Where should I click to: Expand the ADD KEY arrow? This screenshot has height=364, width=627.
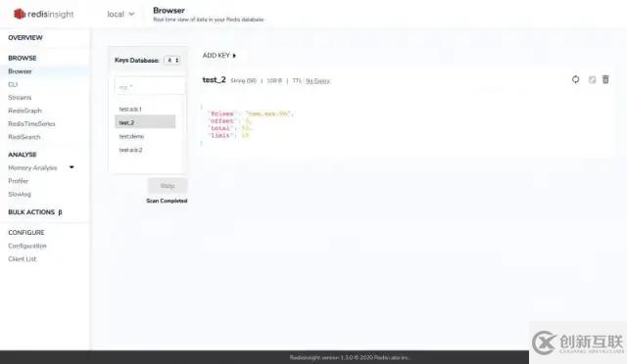pos(234,56)
